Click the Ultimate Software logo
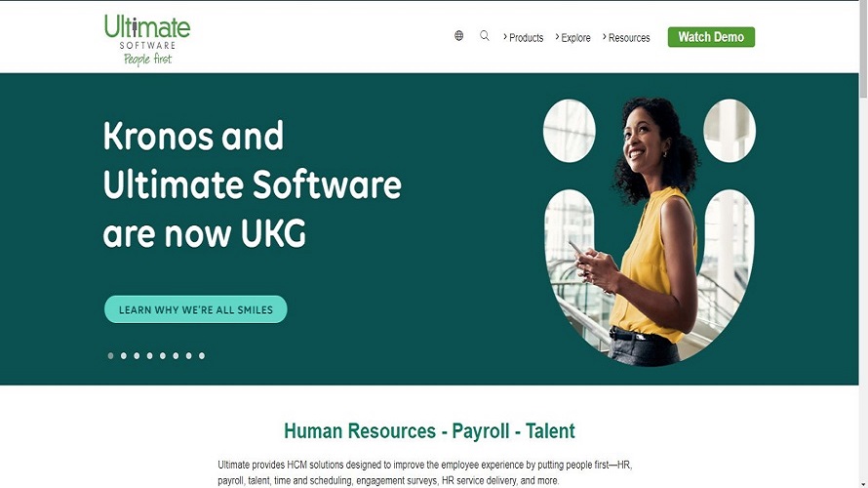This screenshot has height=488, width=868. click(x=147, y=40)
